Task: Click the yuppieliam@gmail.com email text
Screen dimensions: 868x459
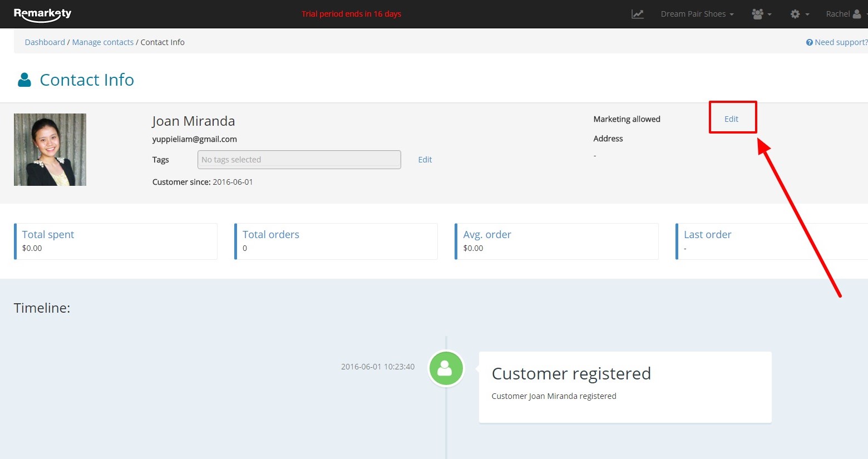Action: tap(195, 139)
